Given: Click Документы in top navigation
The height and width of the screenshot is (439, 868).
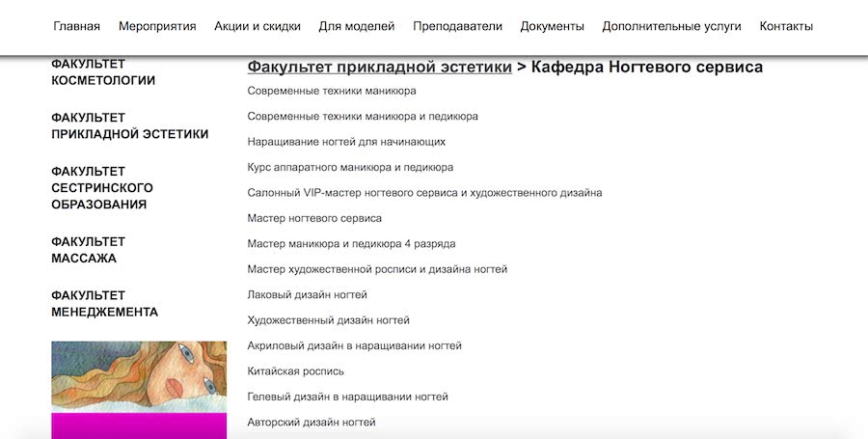Looking at the screenshot, I should 552,26.
